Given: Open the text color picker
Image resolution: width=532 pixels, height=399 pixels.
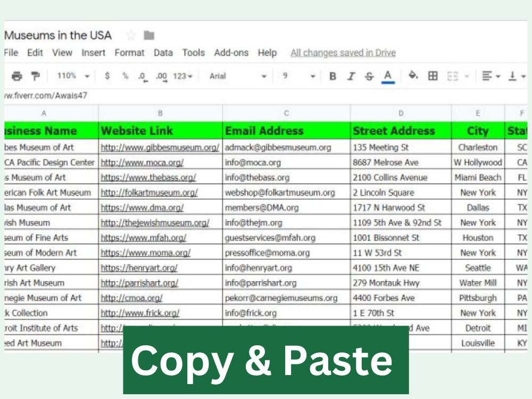Looking at the screenshot, I should [387, 76].
